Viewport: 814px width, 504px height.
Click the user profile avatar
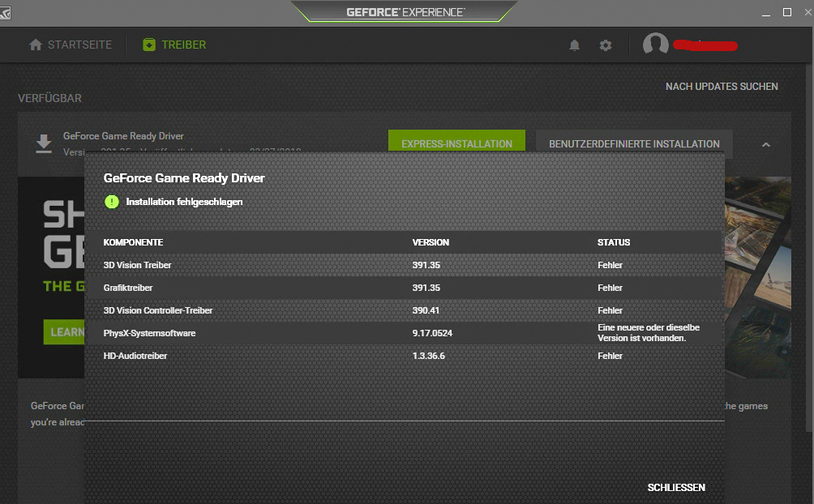tap(656, 44)
